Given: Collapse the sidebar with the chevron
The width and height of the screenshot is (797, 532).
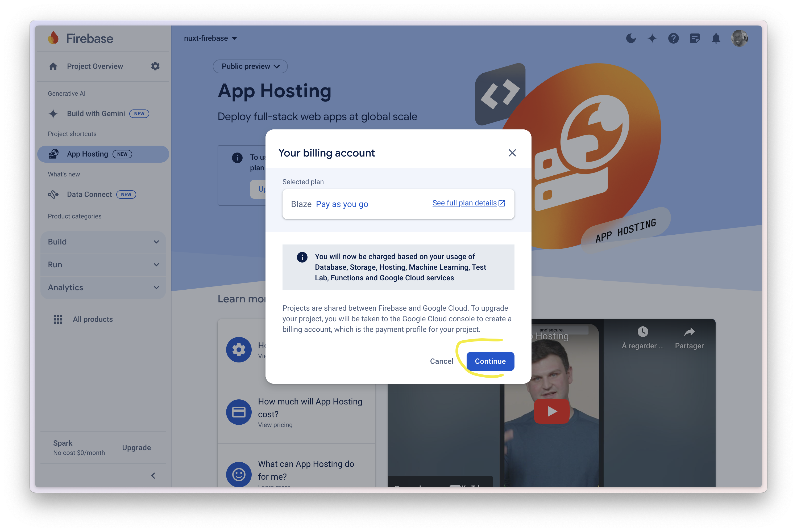Looking at the screenshot, I should coord(153,475).
